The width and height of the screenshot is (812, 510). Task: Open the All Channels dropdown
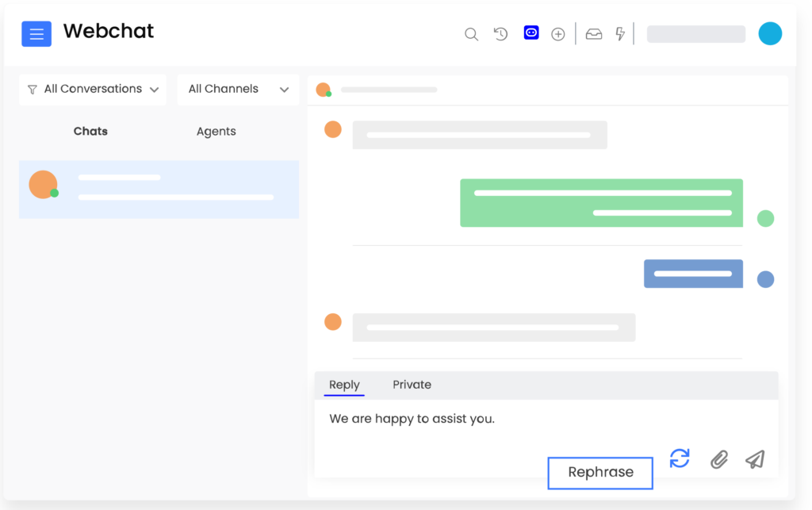pyautogui.click(x=238, y=90)
